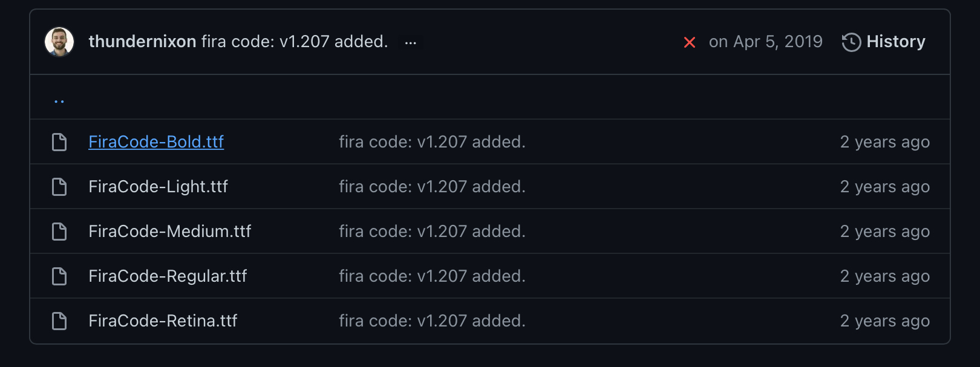
Task: Click the file icon beside FiraCode-Bold.ttf
Action: 59,141
